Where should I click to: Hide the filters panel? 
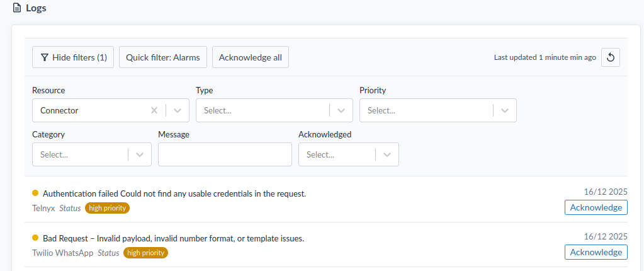click(73, 57)
